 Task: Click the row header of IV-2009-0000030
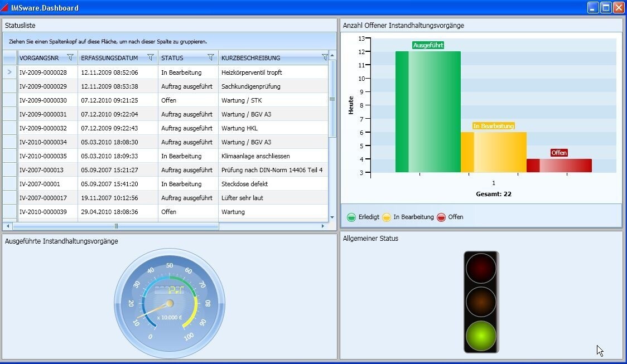(x=9, y=100)
